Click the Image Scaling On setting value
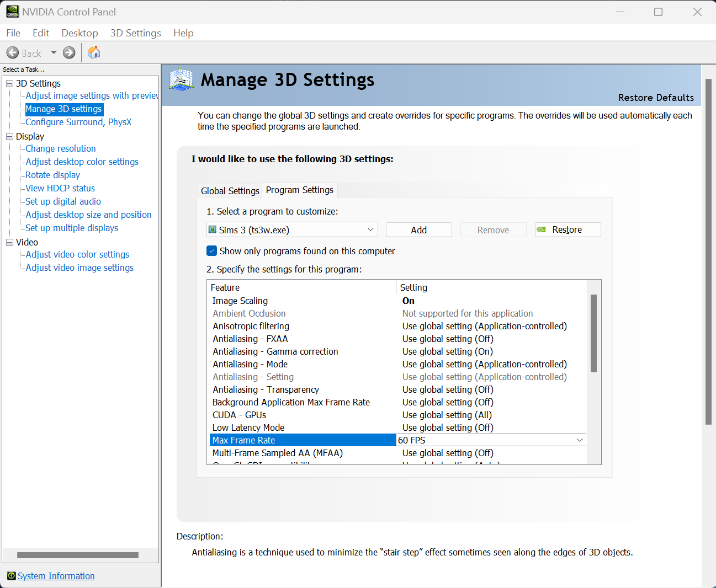Viewport: 716px width, 588px height. 409,301
